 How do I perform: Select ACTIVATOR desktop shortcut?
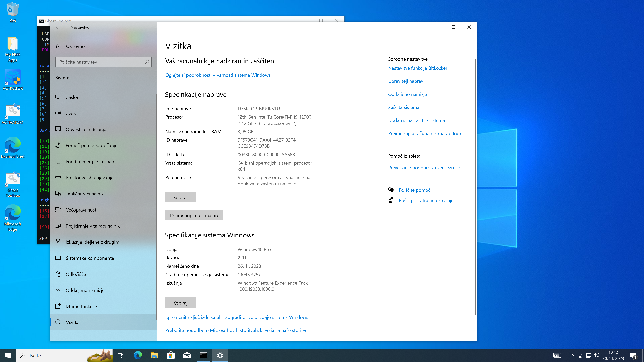tap(13, 80)
